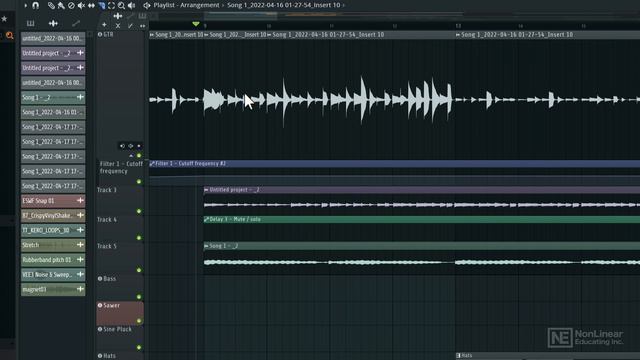
Task: Click the pencil icon above track headers
Action: (x=130, y=26)
